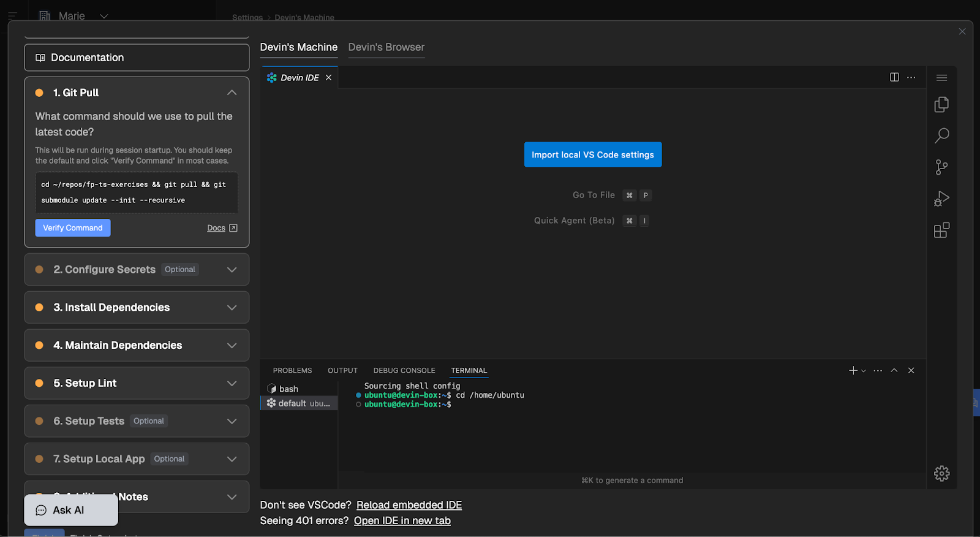Click the Docs external link icon
Screen dimensions: 980x537
click(233, 228)
